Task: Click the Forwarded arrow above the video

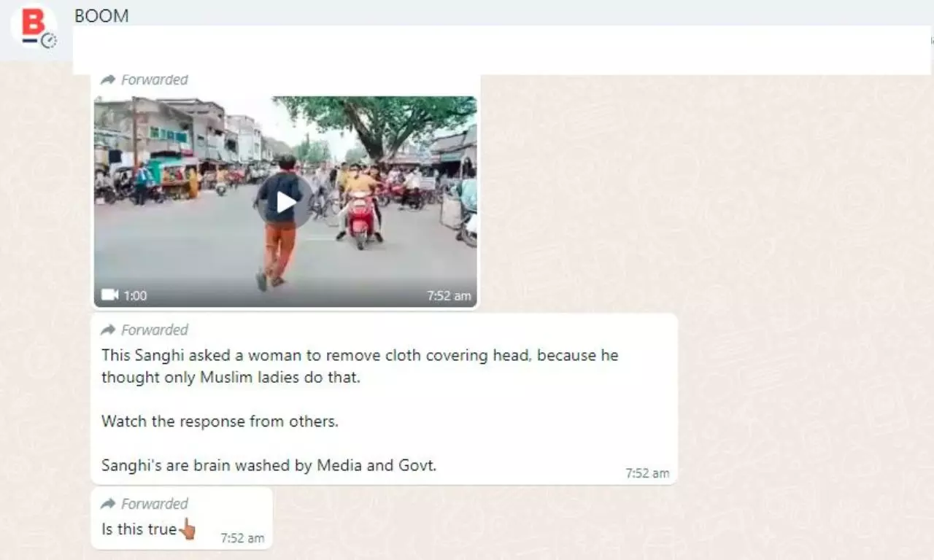Action: pyautogui.click(x=108, y=79)
